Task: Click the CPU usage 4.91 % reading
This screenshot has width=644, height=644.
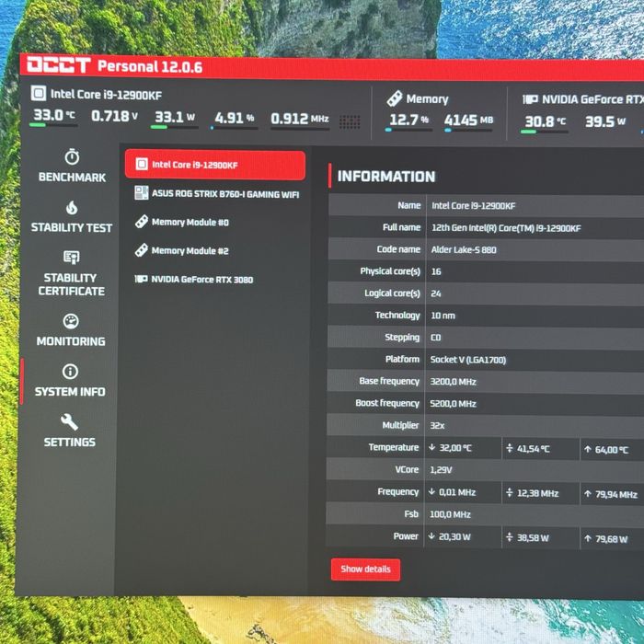Action: point(234,119)
